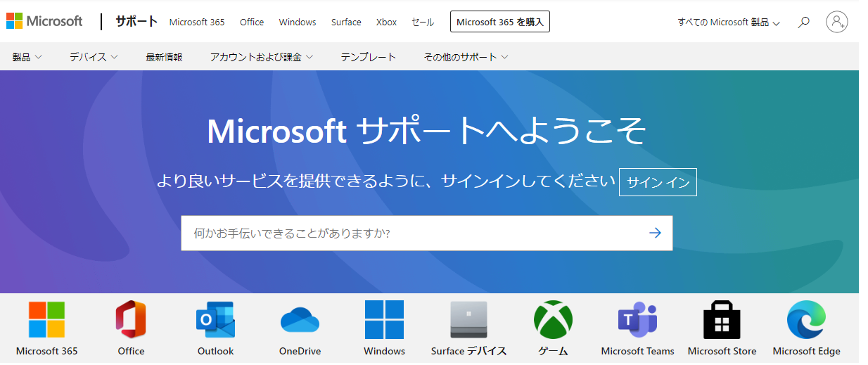Viewport: 868px width, 365px height.
Task: Open the Microsoft Store bag icon
Action: (x=722, y=320)
